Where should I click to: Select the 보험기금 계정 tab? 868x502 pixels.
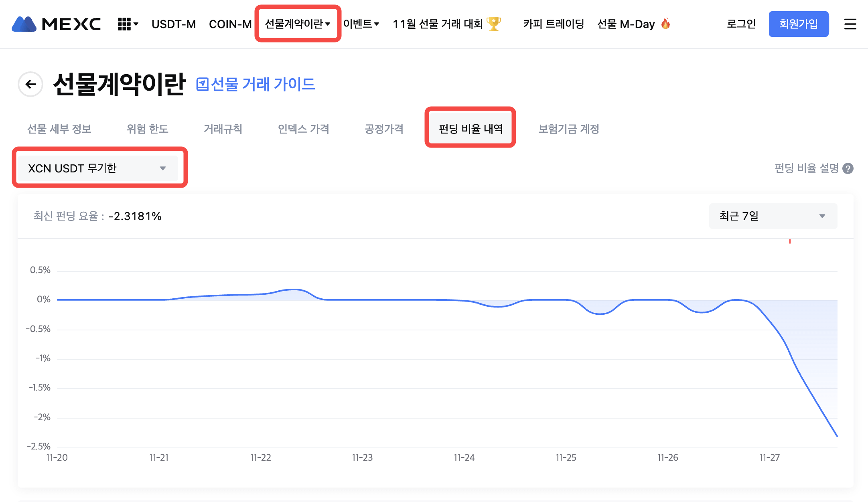click(568, 129)
